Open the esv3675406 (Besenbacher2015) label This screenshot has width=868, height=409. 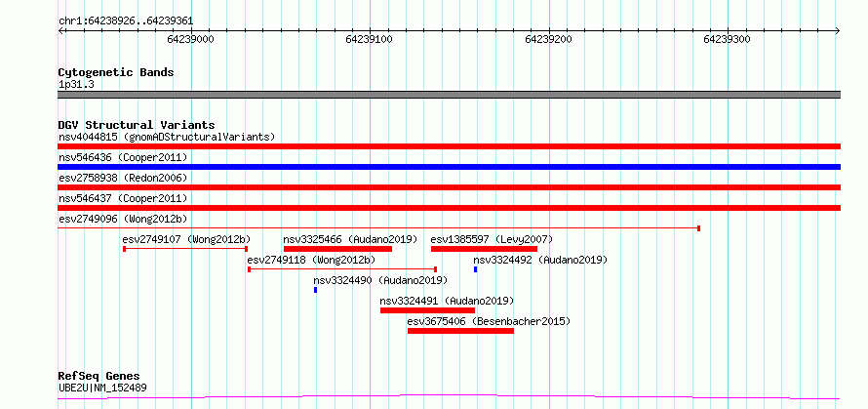[x=489, y=321]
